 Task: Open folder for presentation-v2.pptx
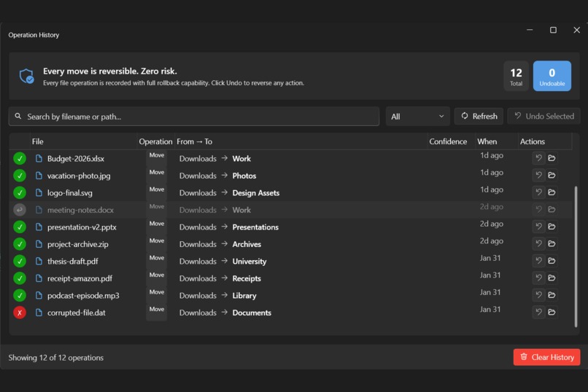552,227
